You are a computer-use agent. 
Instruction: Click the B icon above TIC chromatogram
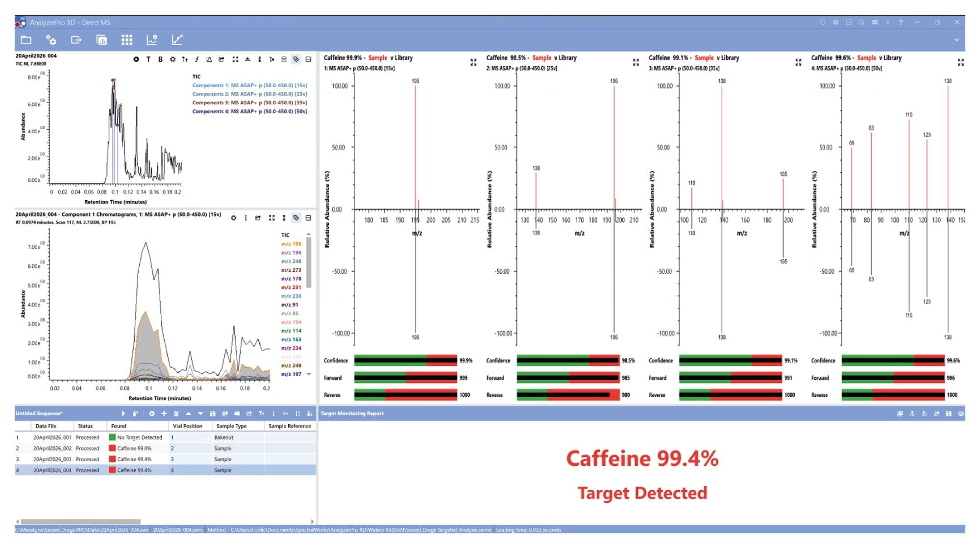pyautogui.click(x=160, y=59)
